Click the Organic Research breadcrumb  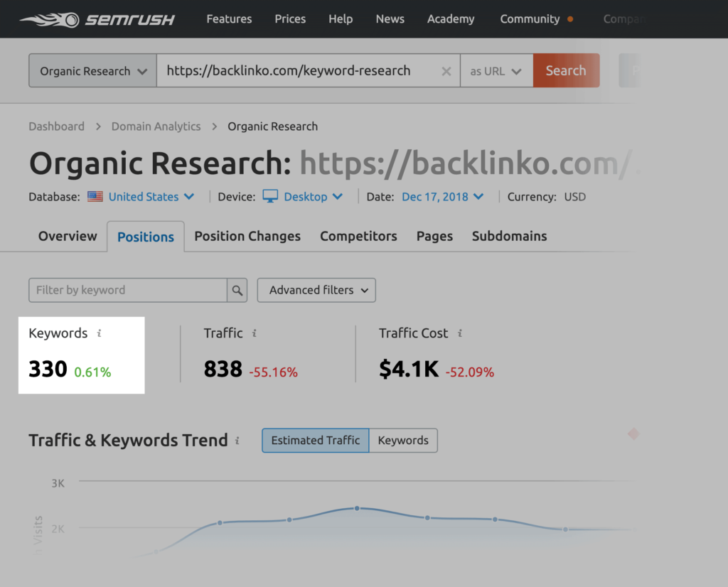(272, 126)
